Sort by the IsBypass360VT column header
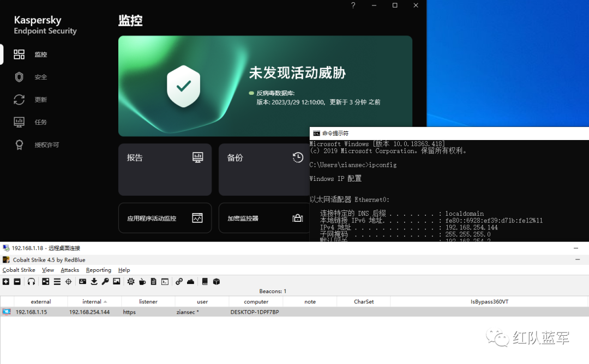The width and height of the screenshot is (589, 364). click(489, 301)
